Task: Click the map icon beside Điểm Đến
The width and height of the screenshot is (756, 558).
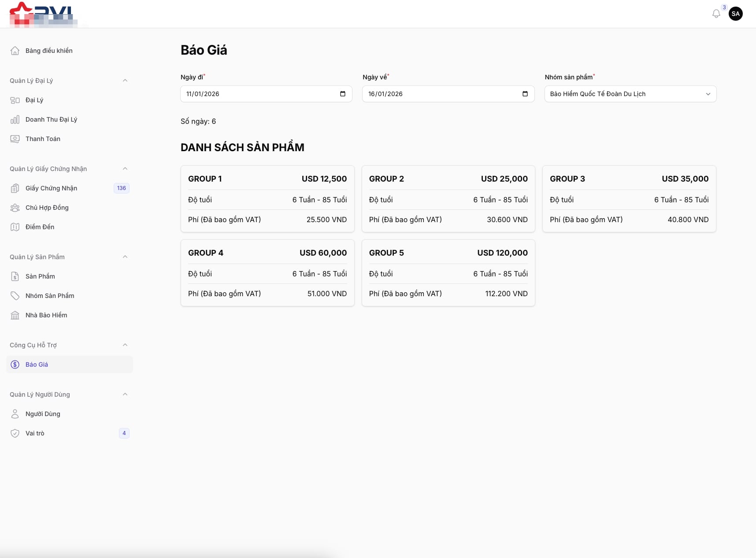Action: point(15,227)
